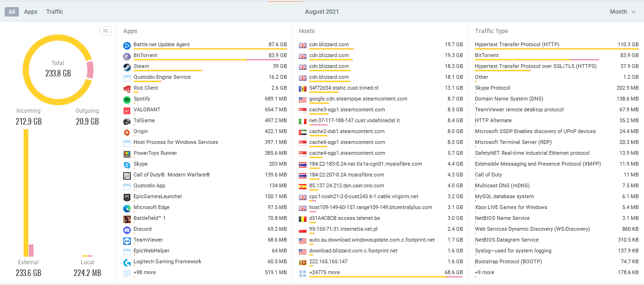Select the EpicWebHelper row

[205, 251]
